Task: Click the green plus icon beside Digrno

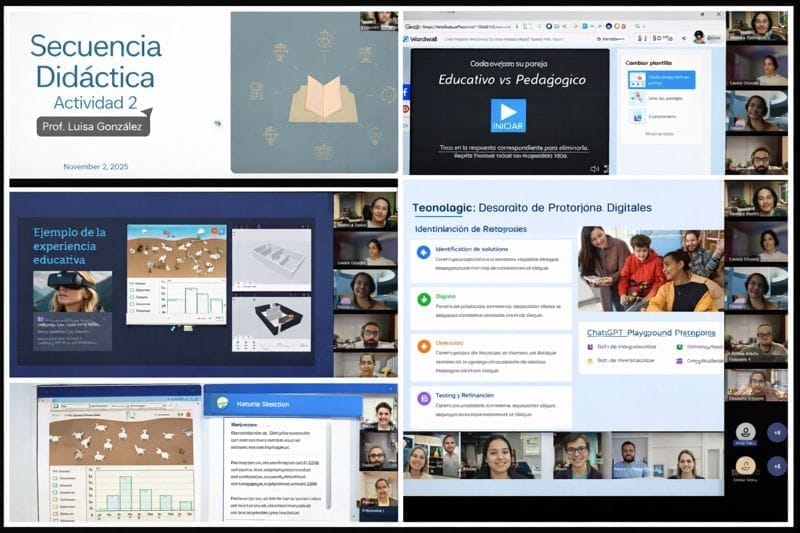Action: [x=424, y=299]
